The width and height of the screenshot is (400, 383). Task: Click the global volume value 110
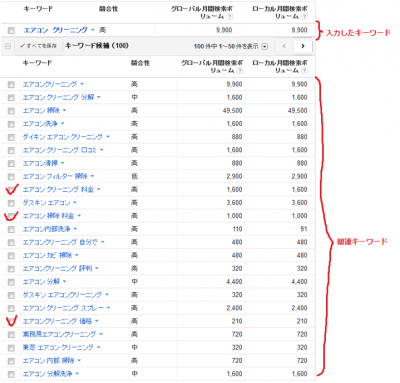[237, 229]
